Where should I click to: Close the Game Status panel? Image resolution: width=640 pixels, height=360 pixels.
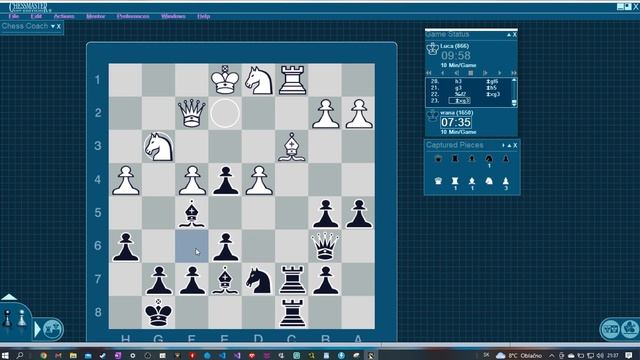(515, 35)
